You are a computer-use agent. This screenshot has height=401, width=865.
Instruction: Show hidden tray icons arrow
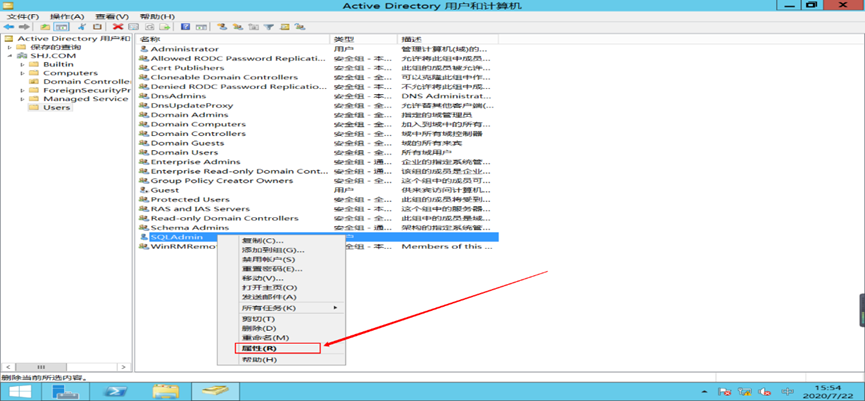[x=702, y=392]
